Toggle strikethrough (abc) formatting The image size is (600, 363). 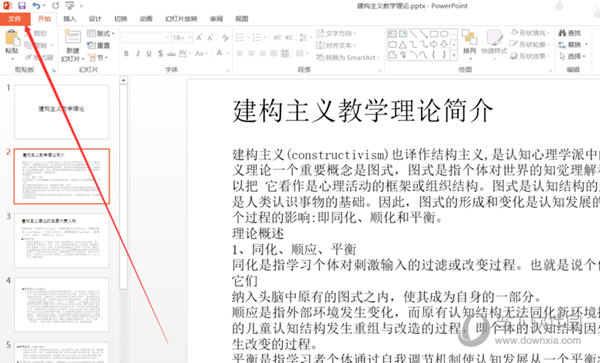point(171,54)
